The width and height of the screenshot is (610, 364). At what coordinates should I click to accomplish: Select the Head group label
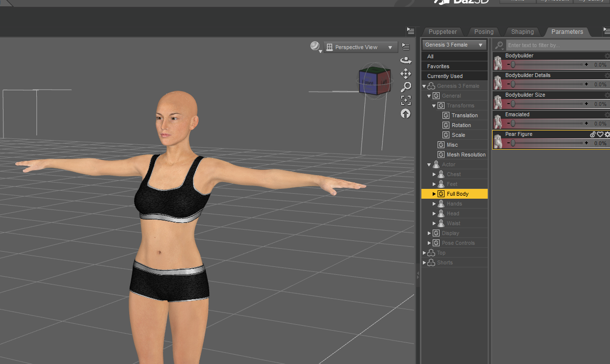click(x=453, y=213)
